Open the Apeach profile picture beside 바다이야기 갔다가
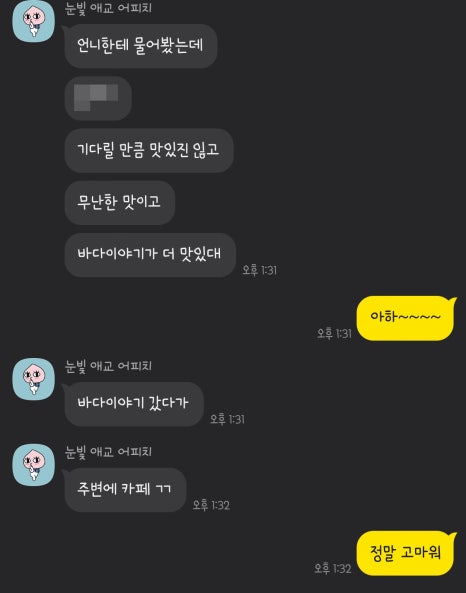Screen dimensions: 466x593 click(x=34, y=379)
